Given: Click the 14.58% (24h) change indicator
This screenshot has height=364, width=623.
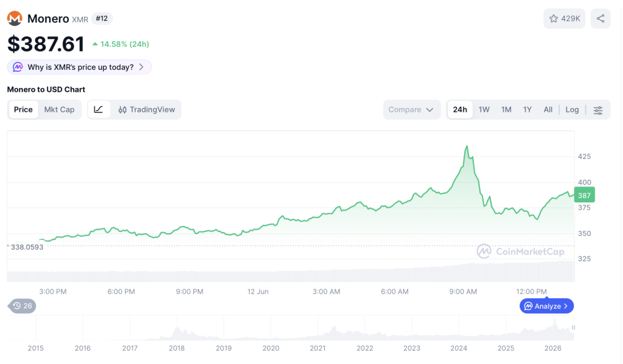Looking at the screenshot, I should (121, 44).
